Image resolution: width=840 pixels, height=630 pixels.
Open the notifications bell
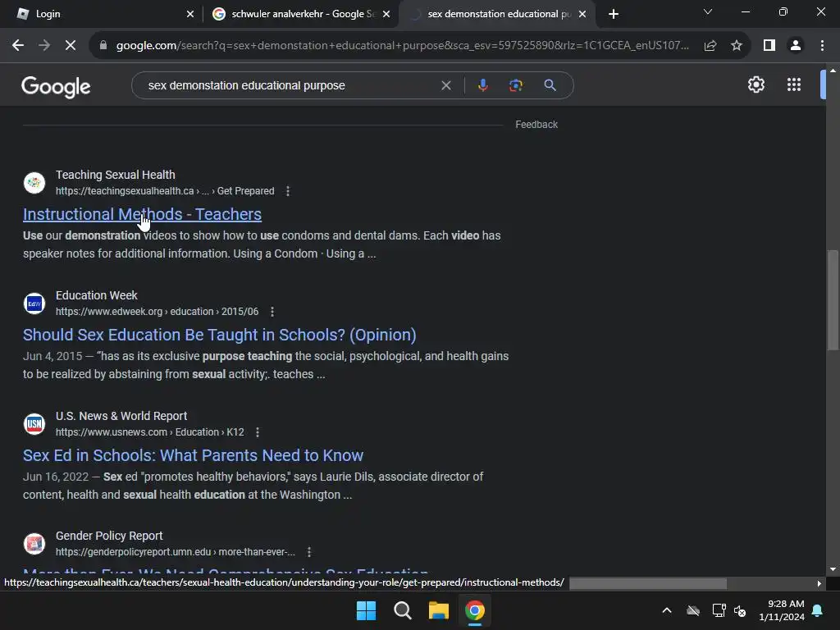818,610
